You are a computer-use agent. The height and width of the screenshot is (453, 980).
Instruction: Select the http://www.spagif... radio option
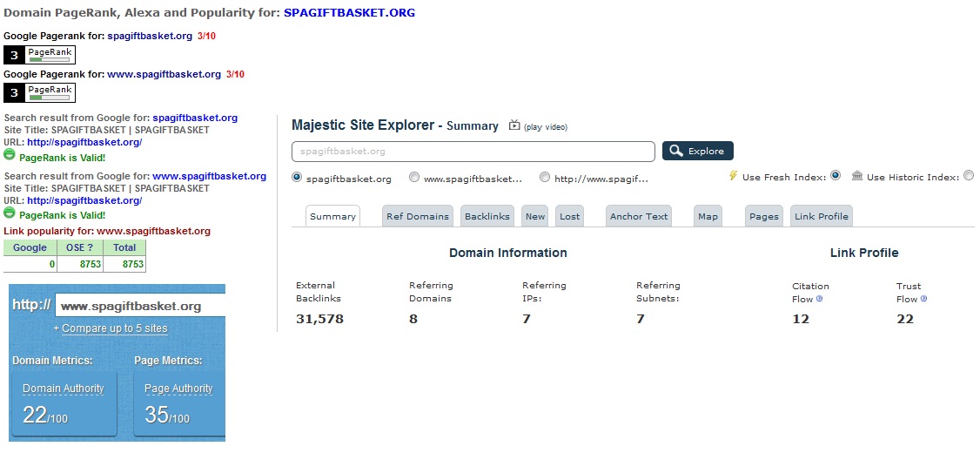[545, 178]
